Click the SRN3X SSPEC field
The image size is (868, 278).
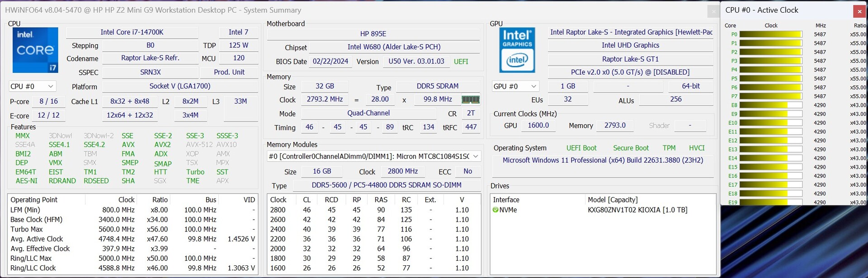(x=150, y=72)
